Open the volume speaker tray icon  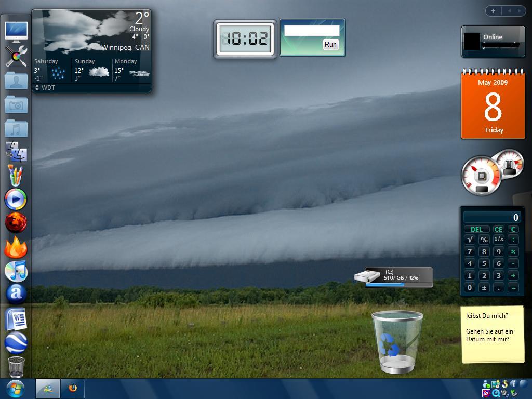click(x=505, y=394)
